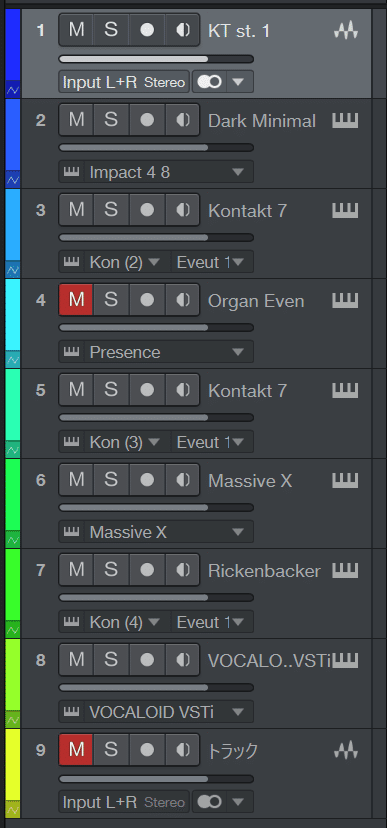Toggle stereo/mono channel mode on track 9
Viewport: 387px width, 828px height.
click(209, 802)
